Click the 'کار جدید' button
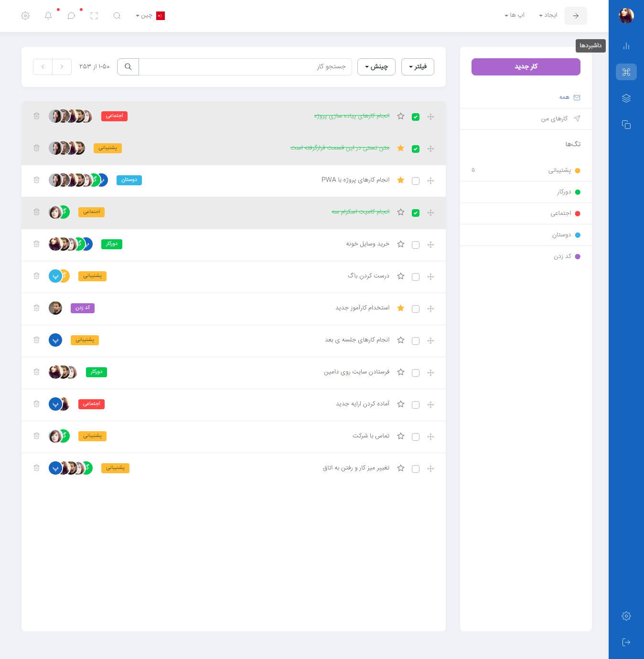 [x=526, y=67]
